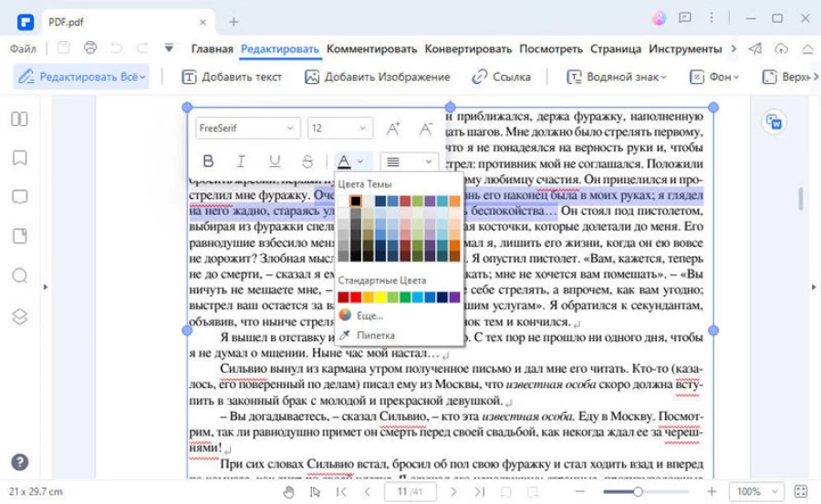
Task: Increase font size with the A+ icon
Action: [393, 129]
